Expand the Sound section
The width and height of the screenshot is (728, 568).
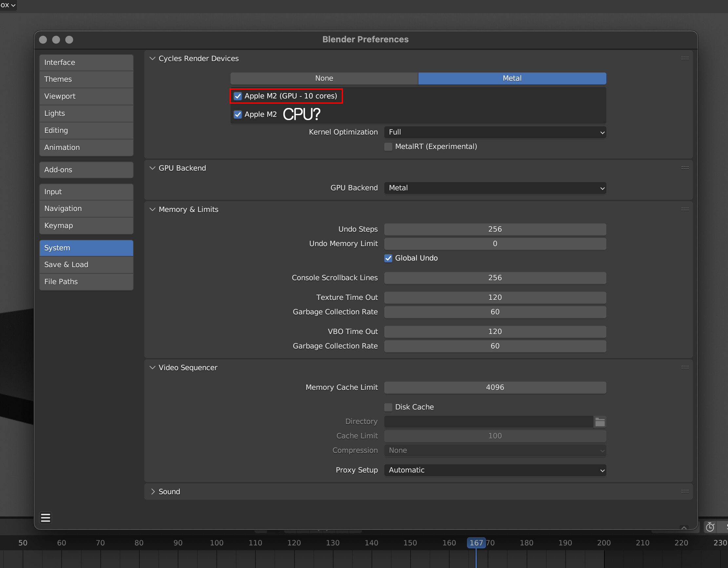[x=152, y=491]
